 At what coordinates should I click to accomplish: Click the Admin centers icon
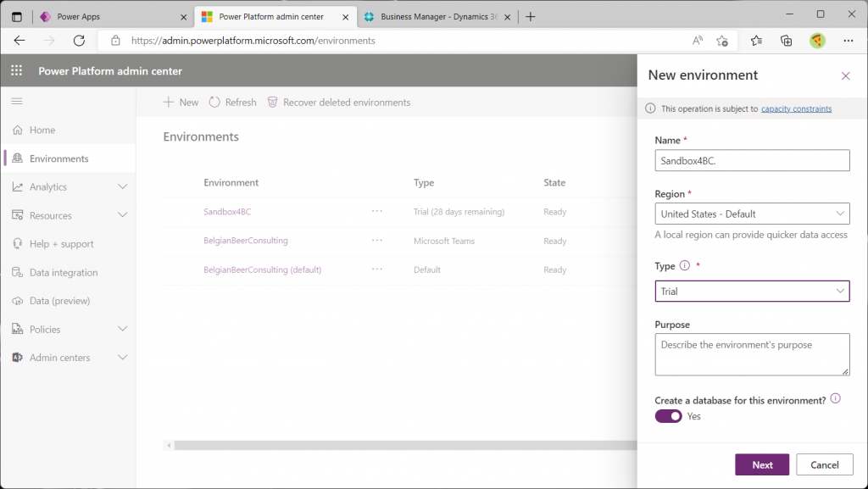click(18, 358)
